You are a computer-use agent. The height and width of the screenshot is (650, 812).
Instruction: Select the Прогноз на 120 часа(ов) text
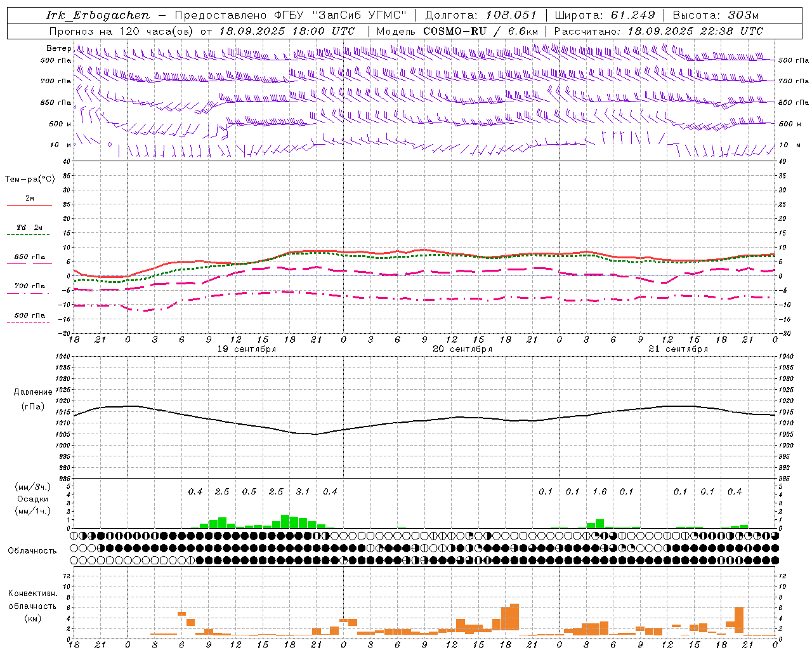point(122,31)
